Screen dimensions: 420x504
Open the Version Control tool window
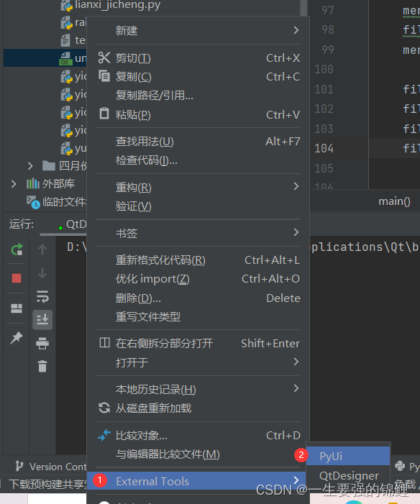click(x=51, y=467)
